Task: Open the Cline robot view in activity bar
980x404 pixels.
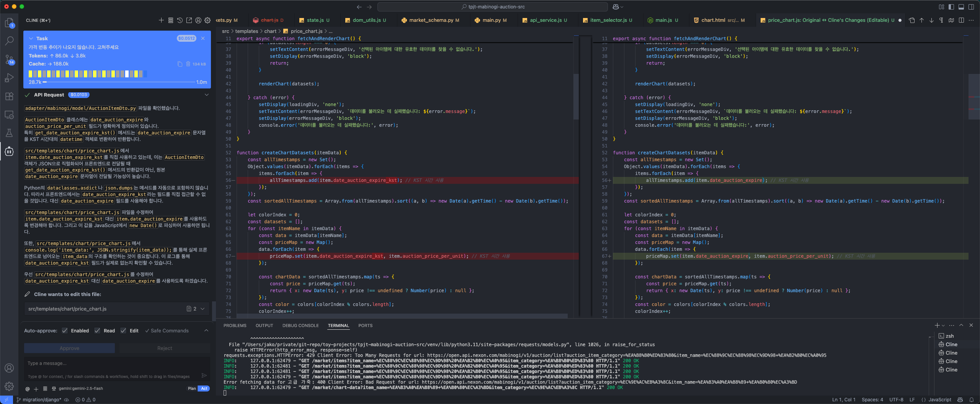Action: [x=9, y=151]
